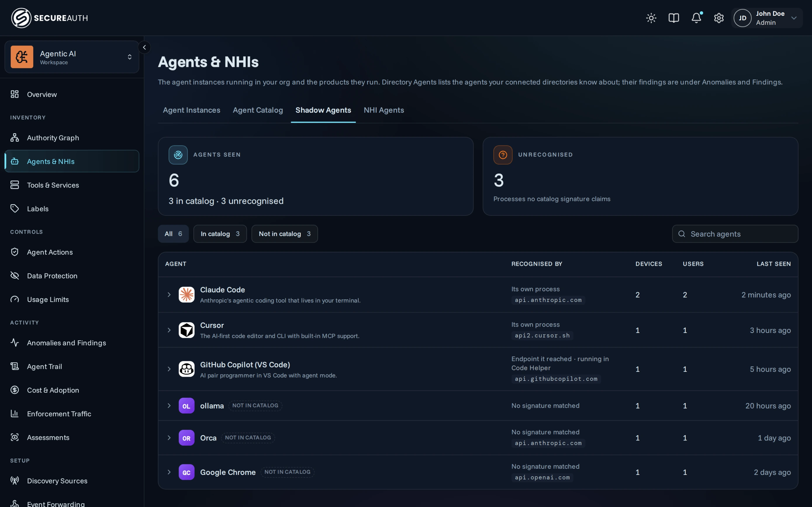The width and height of the screenshot is (812, 507).
Task: Click the Google Chrome GC avatar
Action: point(186,472)
